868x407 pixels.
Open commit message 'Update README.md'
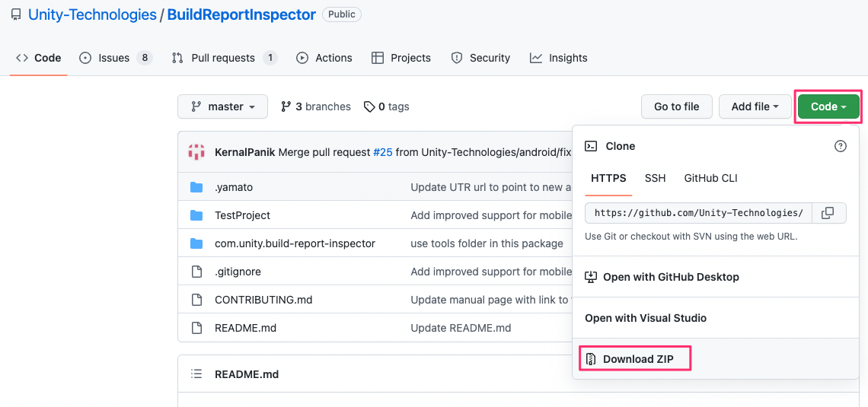tap(461, 328)
